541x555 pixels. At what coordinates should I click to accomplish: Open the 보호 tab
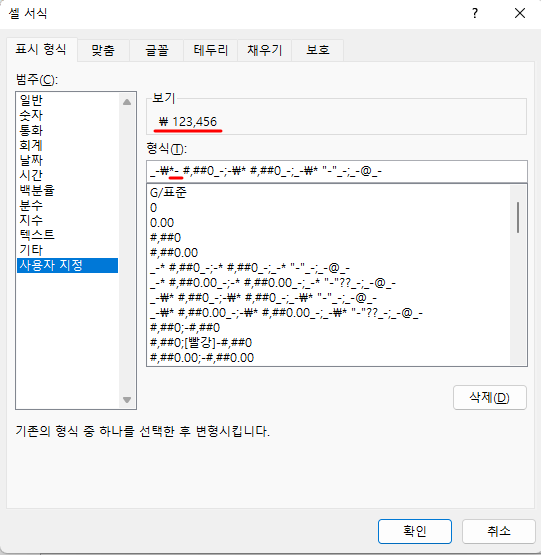pyautogui.click(x=318, y=50)
